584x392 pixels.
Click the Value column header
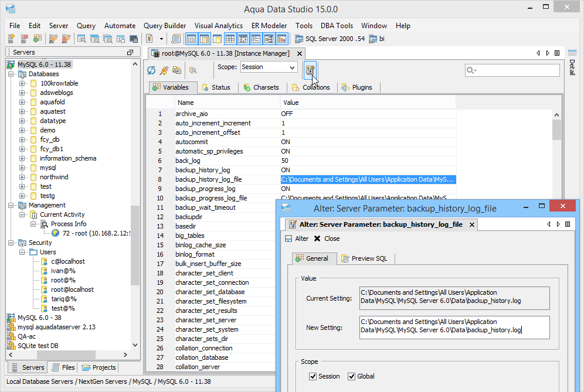click(368, 103)
